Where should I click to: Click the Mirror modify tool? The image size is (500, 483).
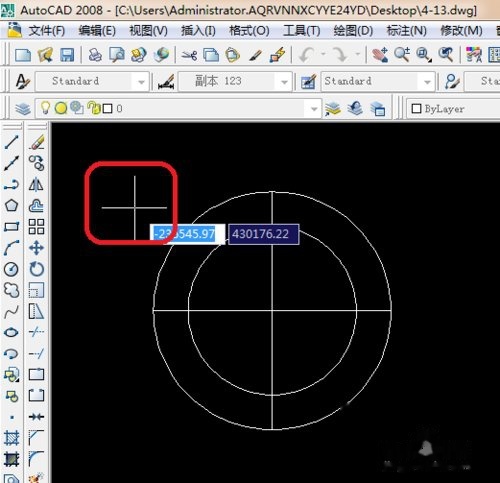click(x=36, y=184)
